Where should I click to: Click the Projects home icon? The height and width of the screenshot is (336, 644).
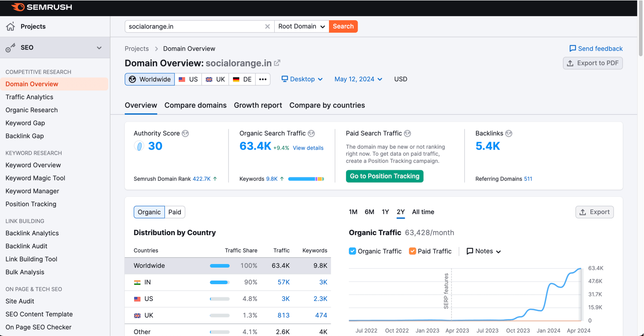[10, 26]
